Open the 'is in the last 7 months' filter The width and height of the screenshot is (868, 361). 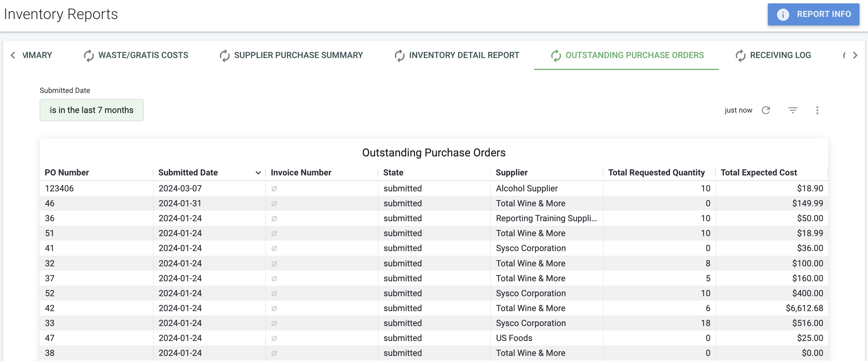coord(91,110)
